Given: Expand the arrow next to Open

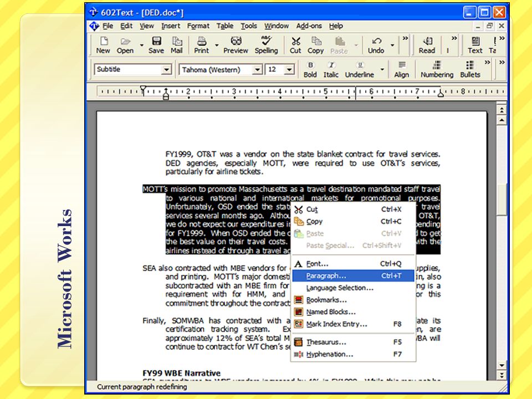Looking at the screenshot, I should (x=141, y=45).
